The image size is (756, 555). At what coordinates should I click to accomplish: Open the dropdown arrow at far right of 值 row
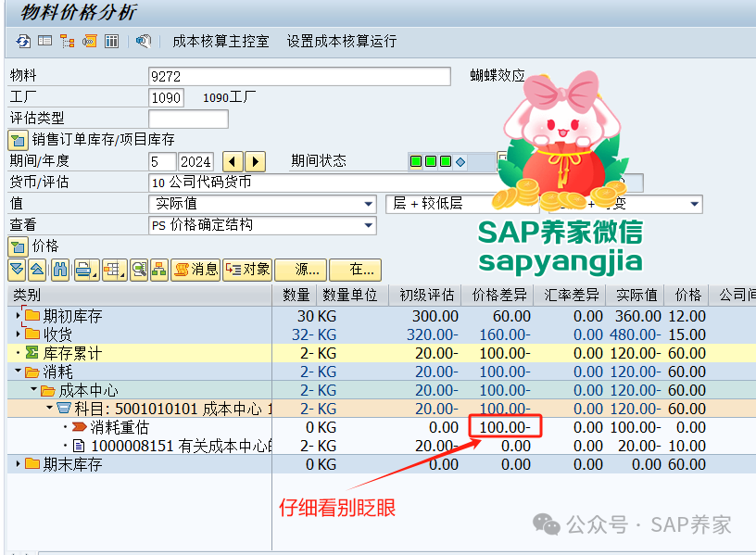click(694, 204)
